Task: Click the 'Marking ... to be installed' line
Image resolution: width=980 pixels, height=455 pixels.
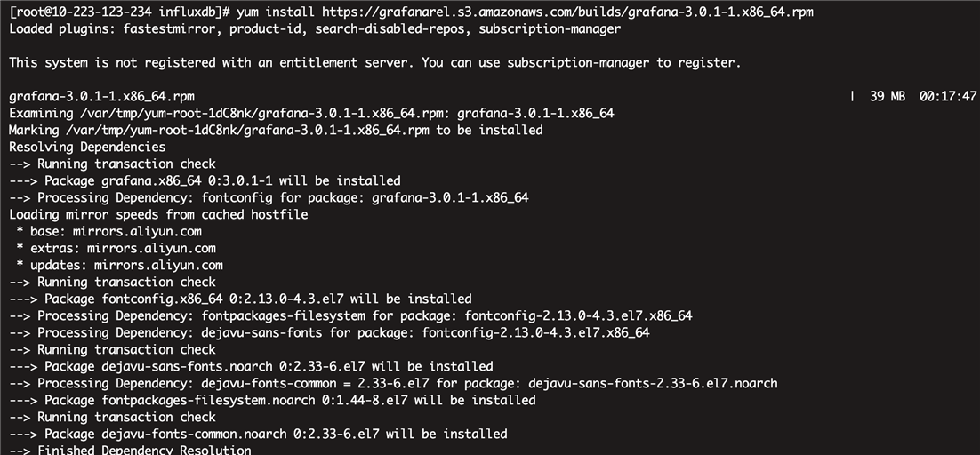Action: click(x=276, y=130)
